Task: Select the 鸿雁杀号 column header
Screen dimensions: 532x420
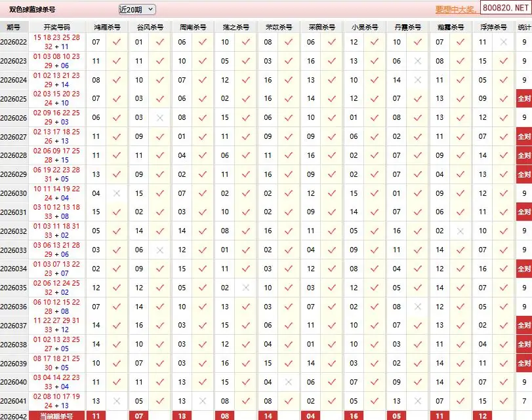Action: [107, 28]
